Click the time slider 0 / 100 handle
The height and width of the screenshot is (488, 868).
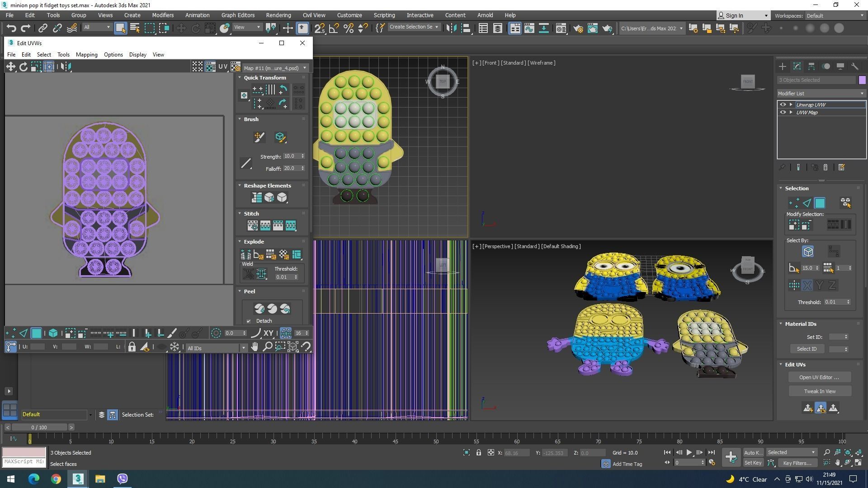39,427
